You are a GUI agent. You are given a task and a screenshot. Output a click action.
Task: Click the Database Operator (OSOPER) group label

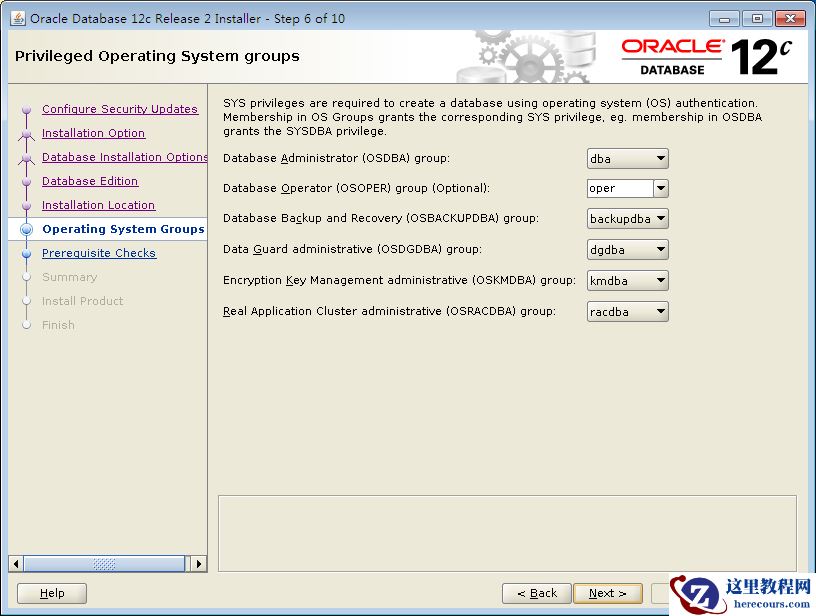[356, 188]
